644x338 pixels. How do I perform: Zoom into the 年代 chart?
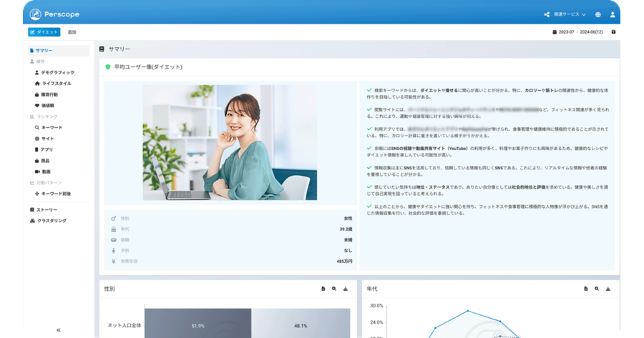(597, 289)
